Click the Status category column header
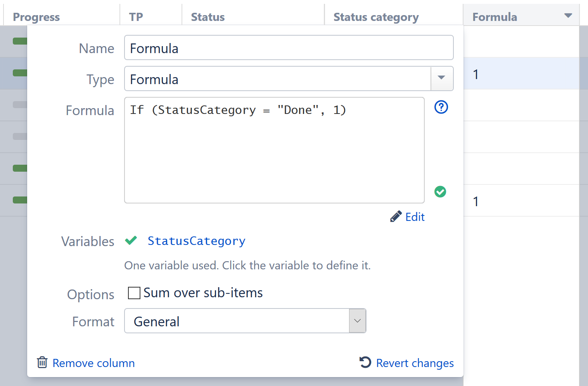 (x=375, y=17)
